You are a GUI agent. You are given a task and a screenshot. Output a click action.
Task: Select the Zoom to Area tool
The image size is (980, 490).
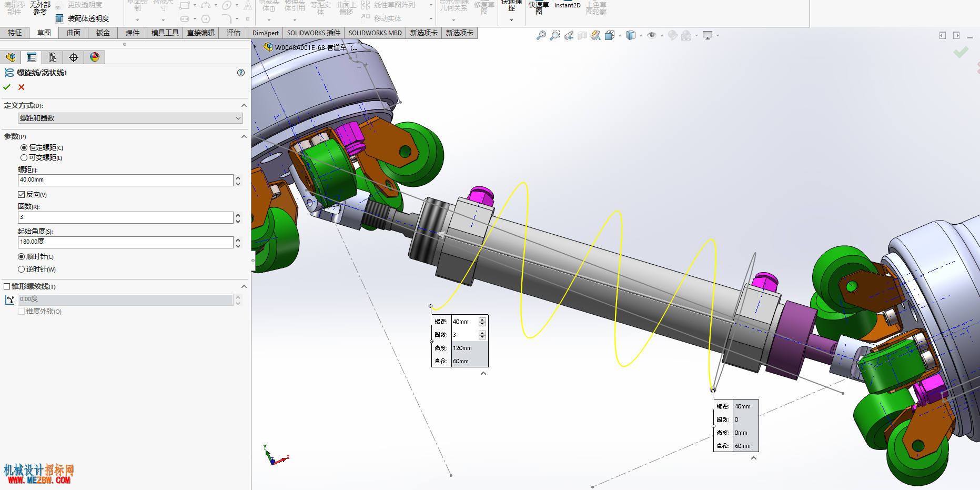click(x=554, y=35)
